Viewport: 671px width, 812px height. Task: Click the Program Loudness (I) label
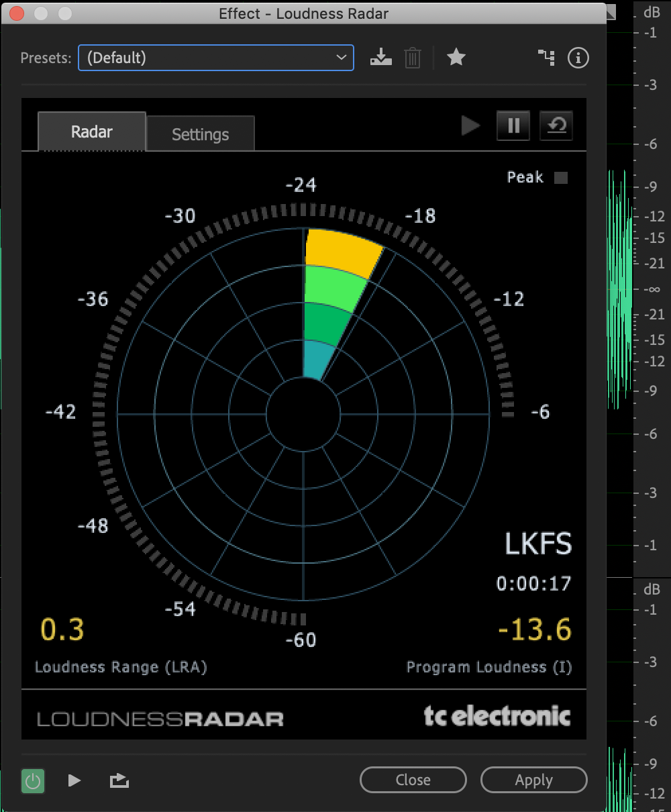[x=489, y=667]
